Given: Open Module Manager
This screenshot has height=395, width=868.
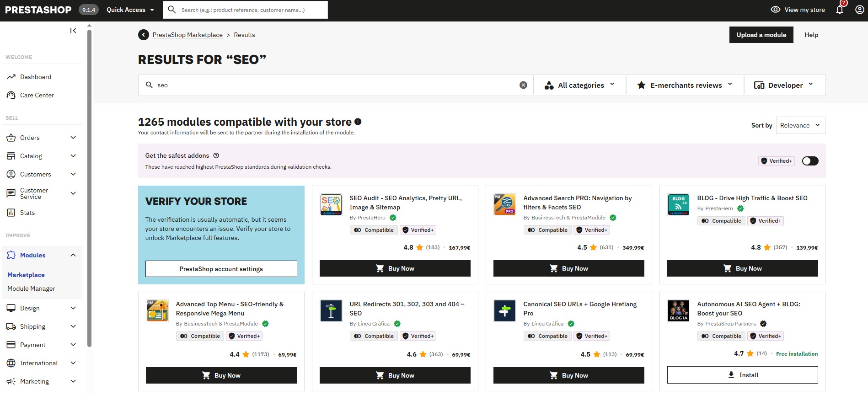Looking at the screenshot, I should [31, 288].
